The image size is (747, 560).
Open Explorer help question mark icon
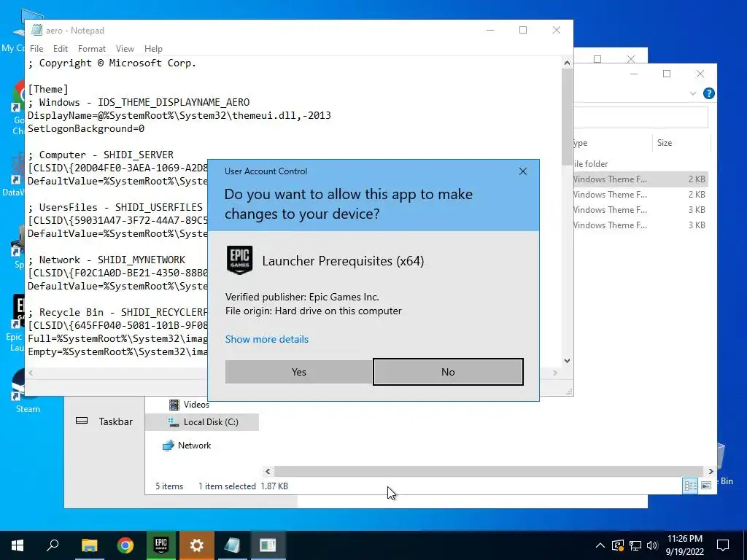[708, 93]
